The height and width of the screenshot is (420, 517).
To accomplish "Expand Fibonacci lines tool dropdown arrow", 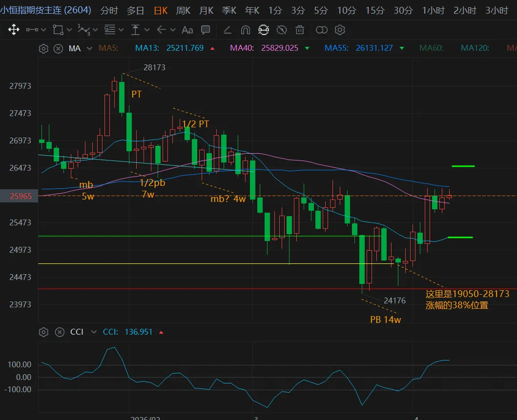I will click(121, 30).
